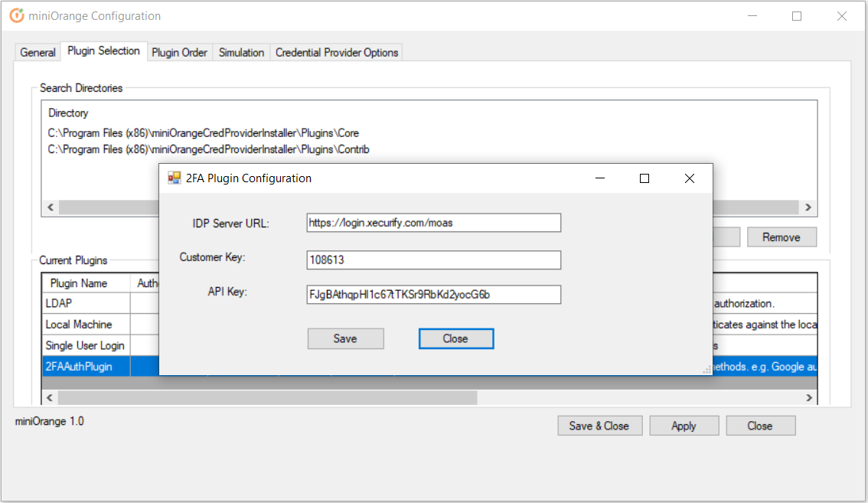The image size is (868, 503).
Task: Select the LDAP plugin row
Action: coord(86,304)
